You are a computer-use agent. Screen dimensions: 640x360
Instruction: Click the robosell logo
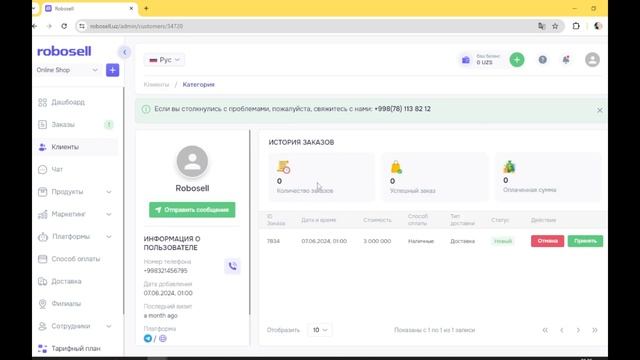[x=64, y=51]
